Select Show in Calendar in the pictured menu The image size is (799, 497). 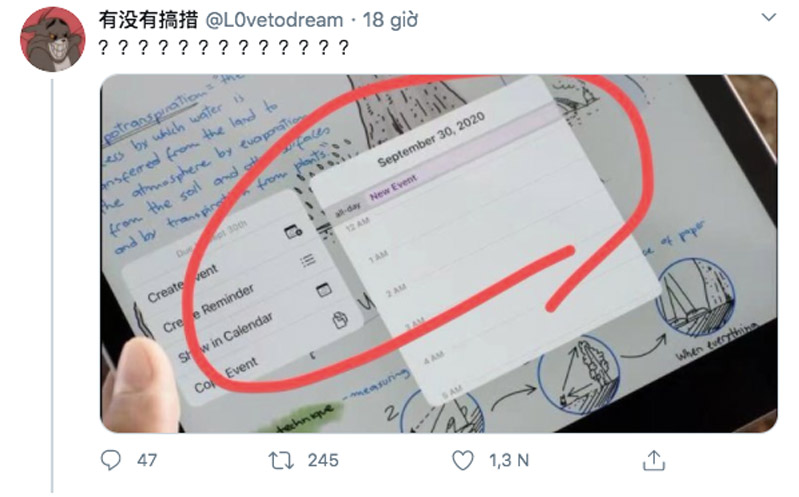(226, 337)
